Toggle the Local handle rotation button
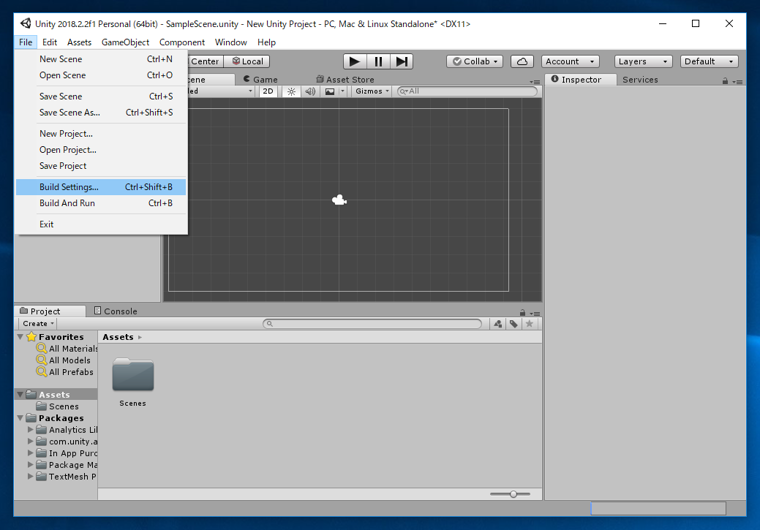 click(247, 62)
